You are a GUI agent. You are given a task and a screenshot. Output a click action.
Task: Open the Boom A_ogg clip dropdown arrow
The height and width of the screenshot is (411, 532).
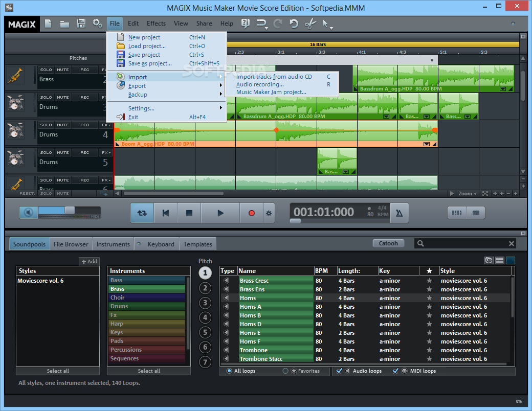(x=427, y=144)
